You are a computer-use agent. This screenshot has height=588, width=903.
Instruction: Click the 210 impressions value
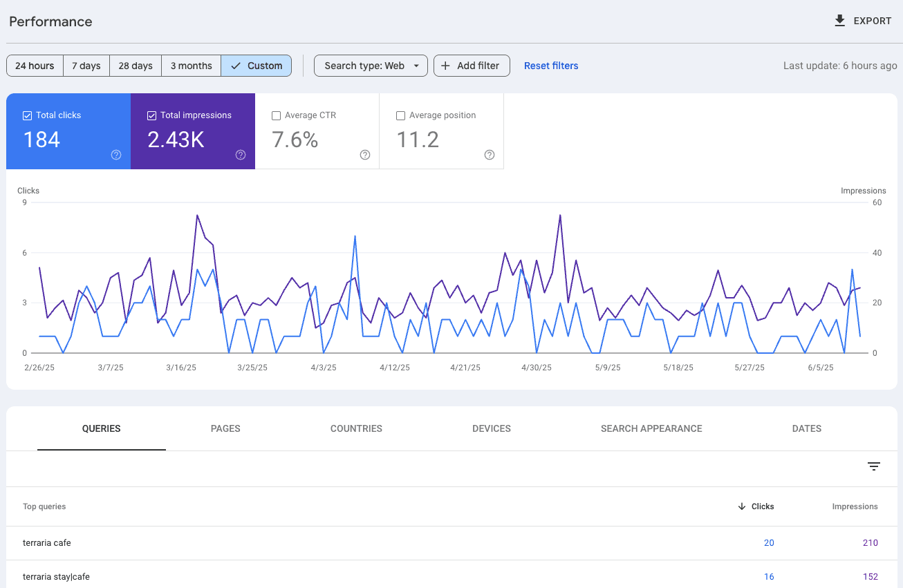click(x=871, y=543)
